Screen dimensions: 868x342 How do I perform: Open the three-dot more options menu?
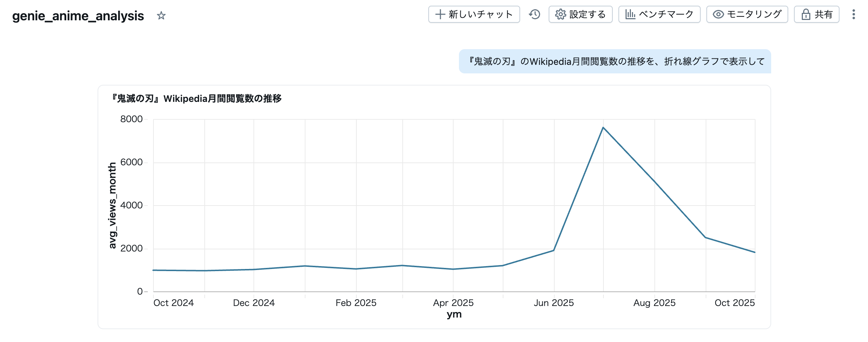(x=853, y=14)
